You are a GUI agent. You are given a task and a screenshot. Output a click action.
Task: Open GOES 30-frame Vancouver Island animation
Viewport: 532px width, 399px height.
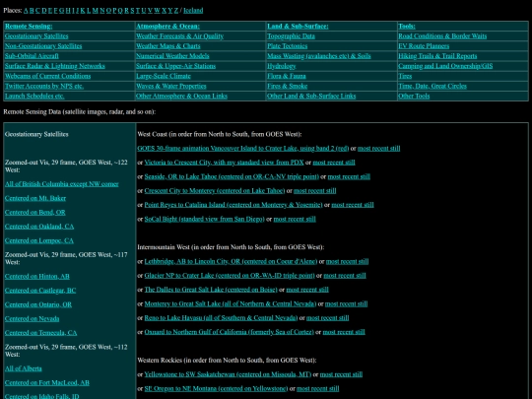(x=243, y=148)
